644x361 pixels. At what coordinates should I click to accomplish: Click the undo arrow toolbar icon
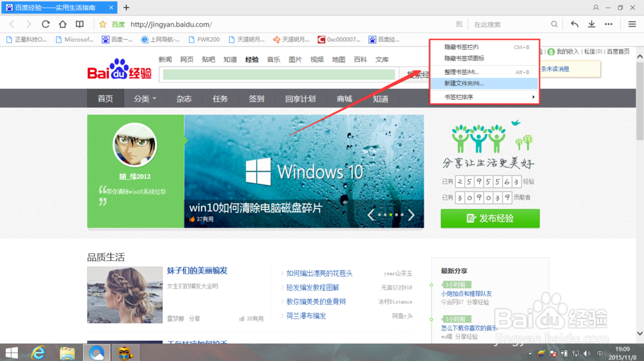tap(574, 24)
